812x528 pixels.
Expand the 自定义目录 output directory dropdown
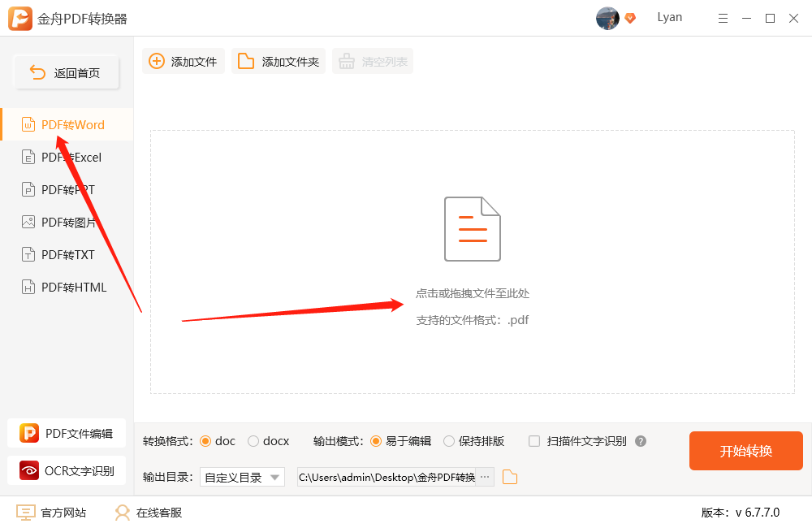coord(242,477)
